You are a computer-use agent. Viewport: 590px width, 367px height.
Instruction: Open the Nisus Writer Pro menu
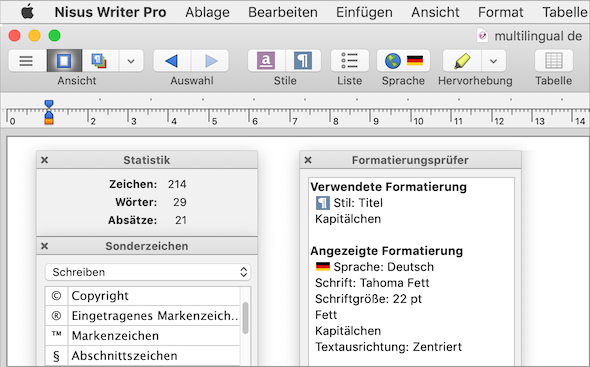(x=110, y=12)
